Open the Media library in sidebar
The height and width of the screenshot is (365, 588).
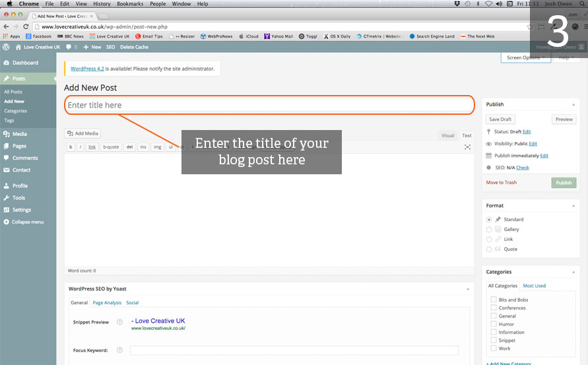[x=20, y=134]
